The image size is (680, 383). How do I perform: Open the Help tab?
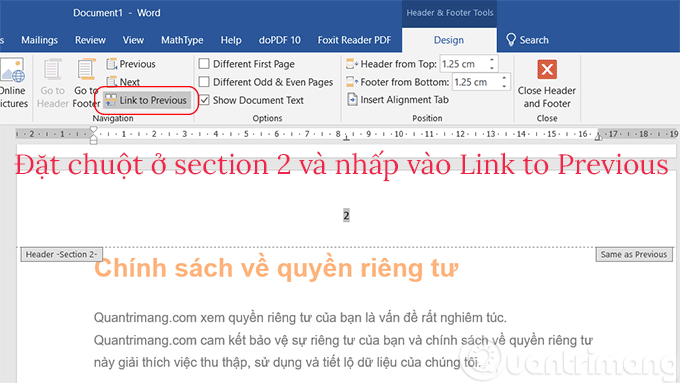[x=231, y=40]
